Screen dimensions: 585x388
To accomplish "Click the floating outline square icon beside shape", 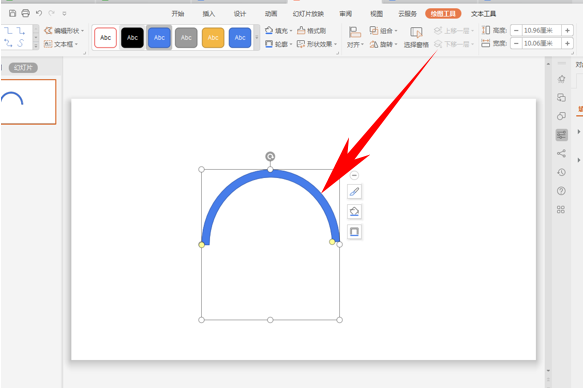I will [x=354, y=232].
